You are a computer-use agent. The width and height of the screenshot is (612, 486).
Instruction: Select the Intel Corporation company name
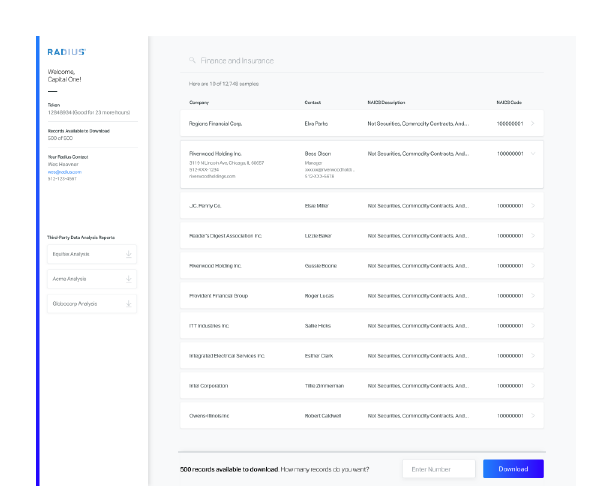point(208,386)
